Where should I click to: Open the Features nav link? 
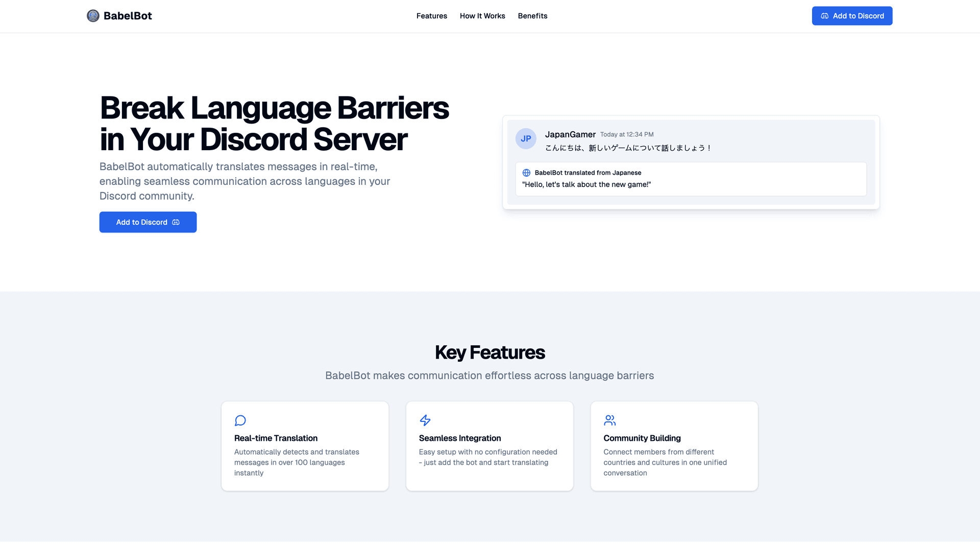[432, 16]
